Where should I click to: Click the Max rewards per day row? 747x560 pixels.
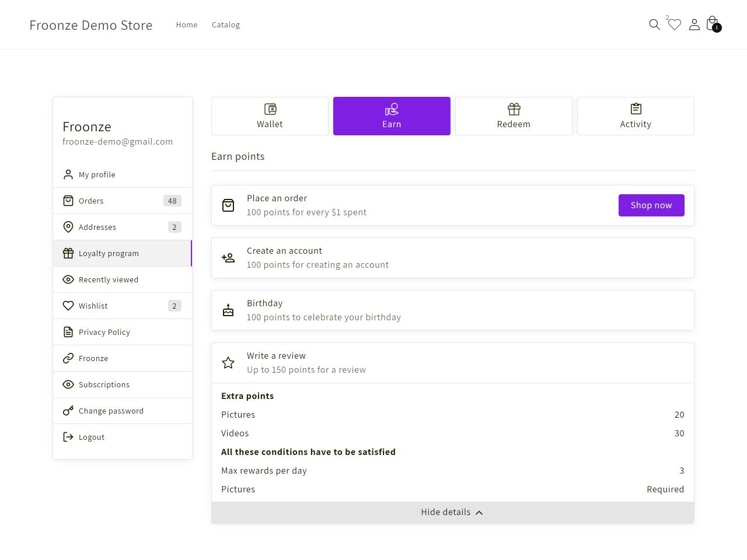coord(453,471)
